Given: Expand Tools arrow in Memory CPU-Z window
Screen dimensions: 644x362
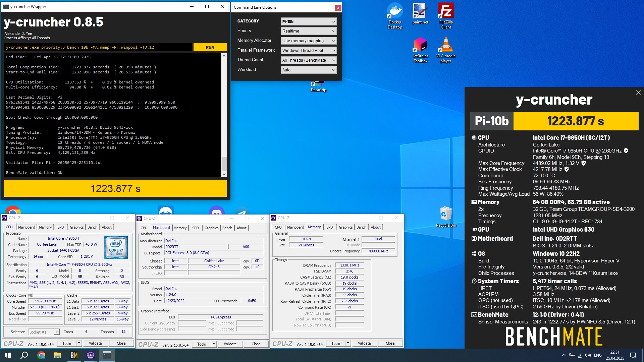Looking at the screenshot, I should [348, 343].
